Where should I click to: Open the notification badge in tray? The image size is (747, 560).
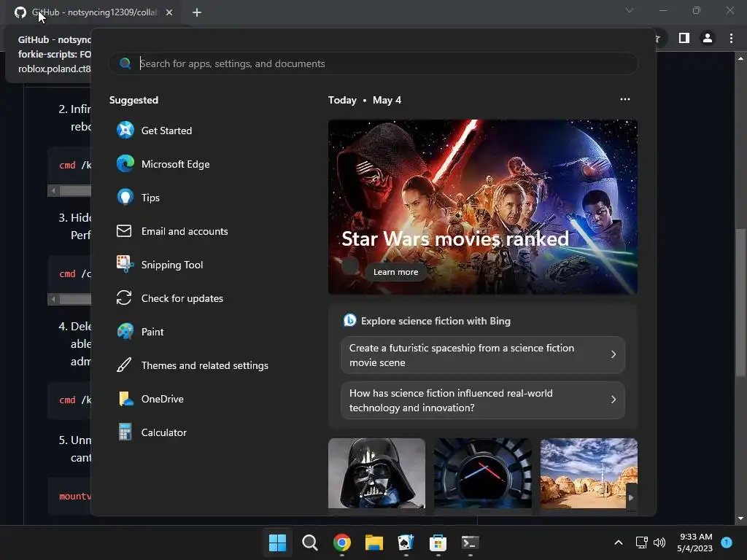(x=727, y=542)
